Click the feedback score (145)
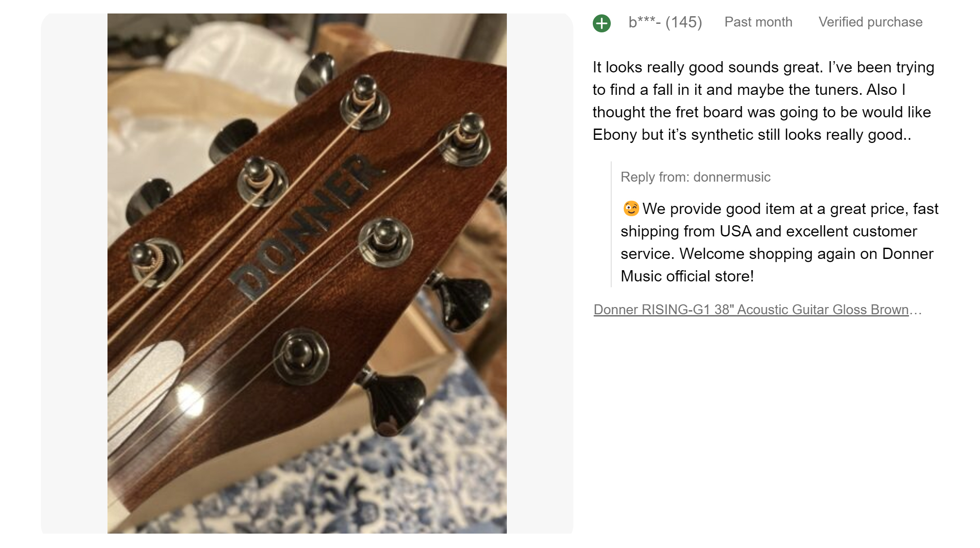The height and width of the screenshot is (548, 980). point(684,22)
